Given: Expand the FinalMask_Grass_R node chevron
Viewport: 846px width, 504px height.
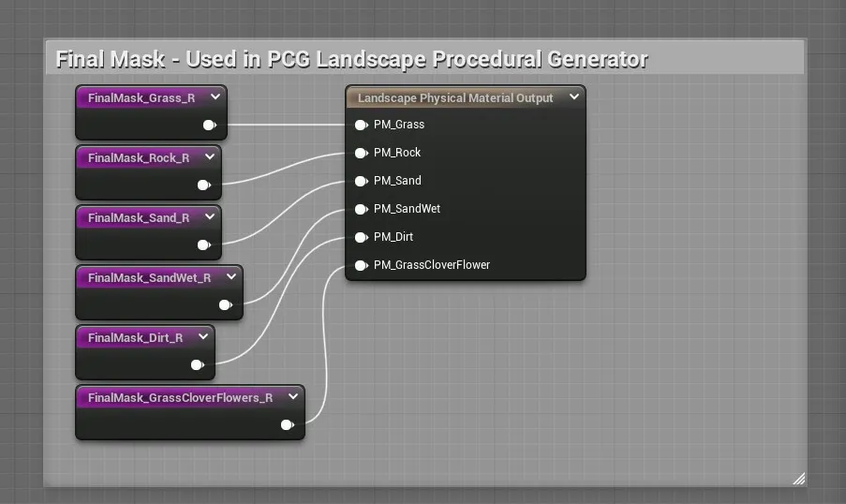Looking at the screenshot, I should 215,97.
